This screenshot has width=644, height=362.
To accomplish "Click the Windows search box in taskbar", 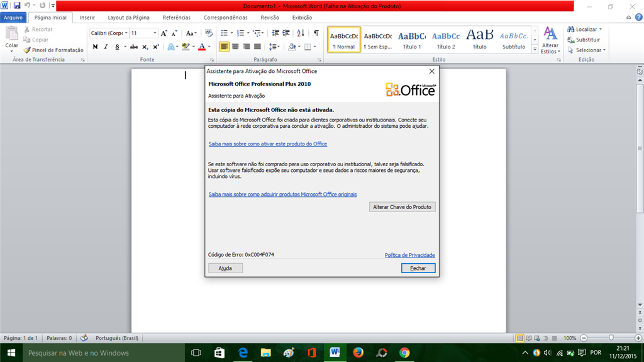I will (x=104, y=353).
